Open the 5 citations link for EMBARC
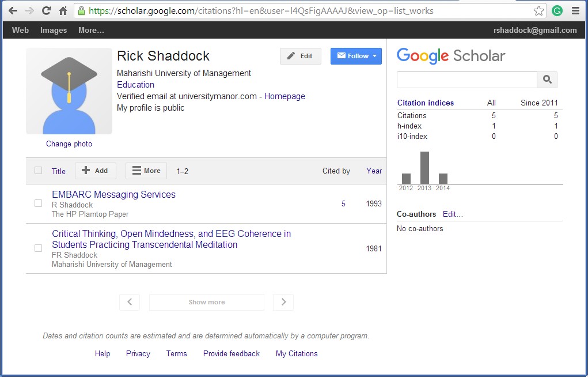This screenshot has height=377, width=588. pyautogui.click(x=343, y=203)
